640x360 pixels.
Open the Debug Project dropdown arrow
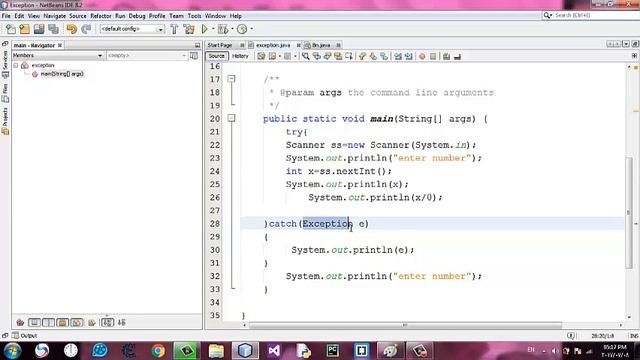tap(232, 29)
